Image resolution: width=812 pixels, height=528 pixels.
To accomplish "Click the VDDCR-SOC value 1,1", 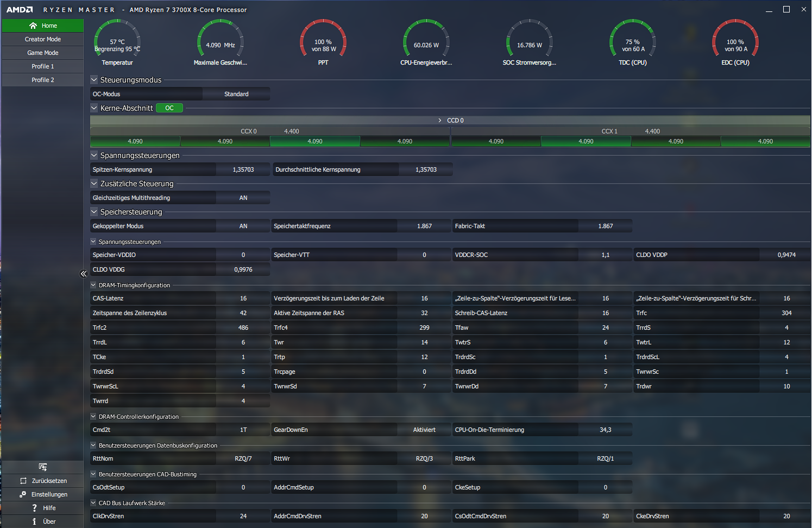I will click(605, 255).
